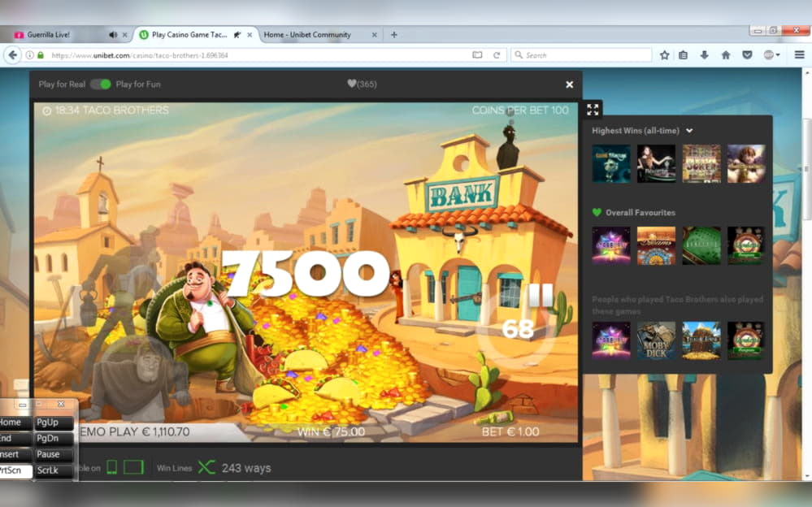The width and height of the screenshot is (812, 507).
Task: Select the Play Casino Game Taco tab
Action: pos(189,35)
